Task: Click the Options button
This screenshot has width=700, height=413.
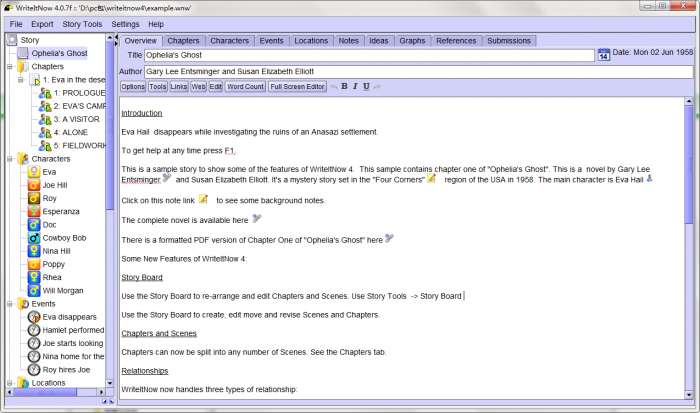Action: pos(133,87)
